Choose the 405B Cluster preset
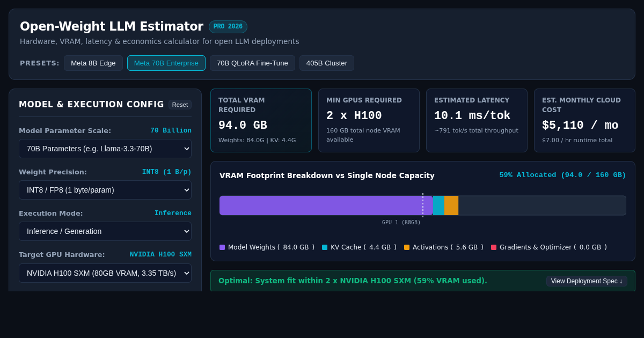This screenshot has width=644, height=338. [x=327, y=63]
